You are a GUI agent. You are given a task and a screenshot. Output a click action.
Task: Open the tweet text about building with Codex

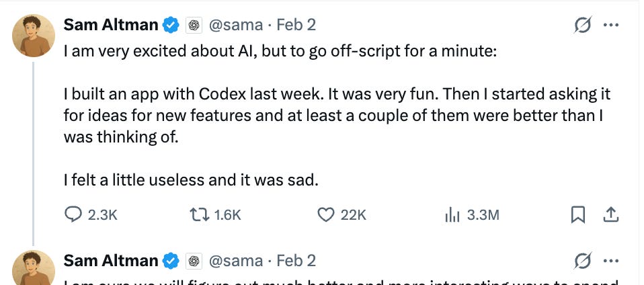click(336, 115)
